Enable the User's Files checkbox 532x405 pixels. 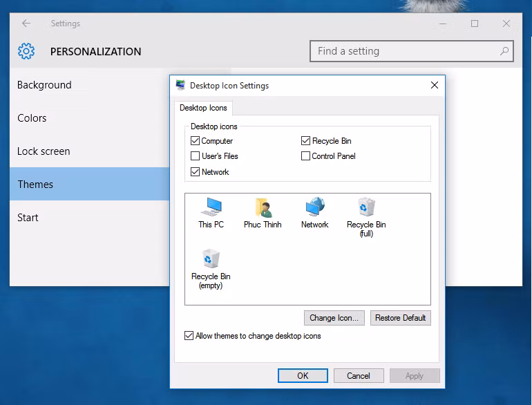(196, 156)
